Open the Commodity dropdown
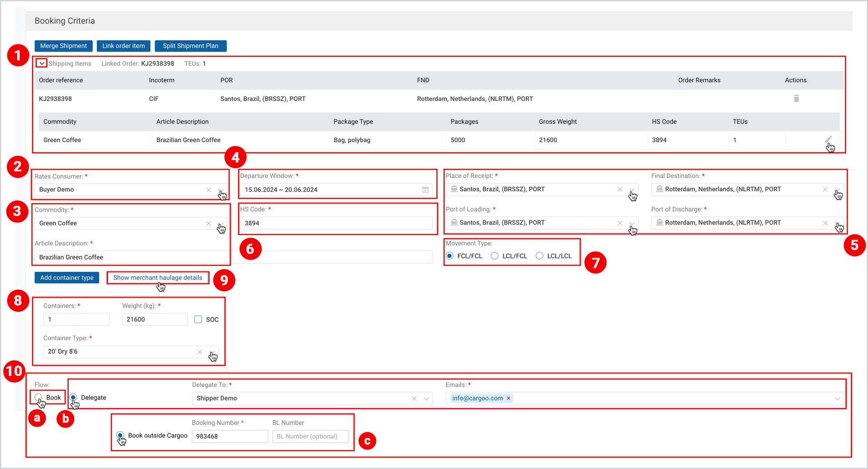This screenshot has width=868, height=469. coord(221,223)
